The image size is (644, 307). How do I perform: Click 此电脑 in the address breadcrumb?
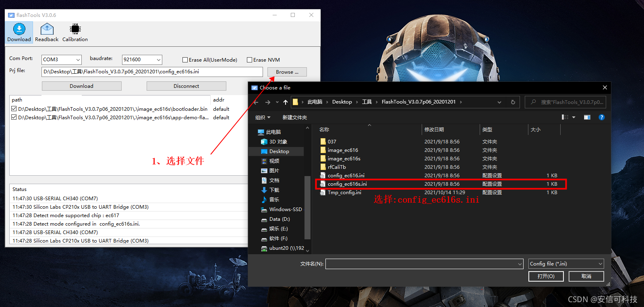click(x=315, y=102)
